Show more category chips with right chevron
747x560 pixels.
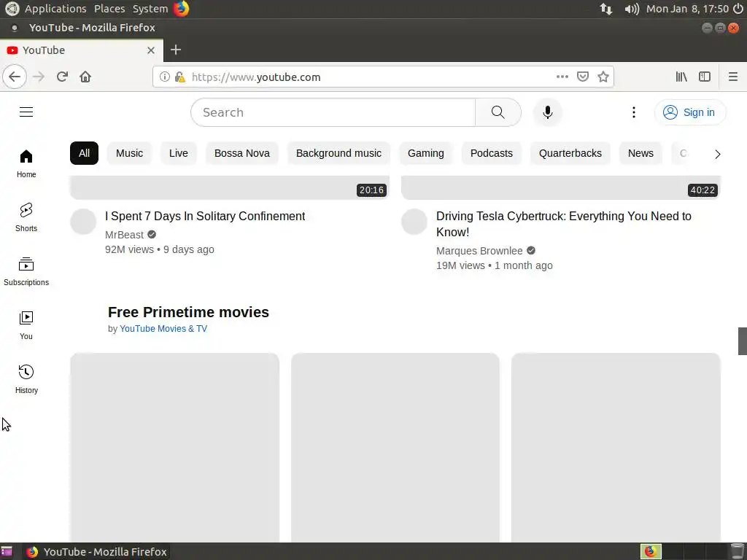tap(718, 154)
